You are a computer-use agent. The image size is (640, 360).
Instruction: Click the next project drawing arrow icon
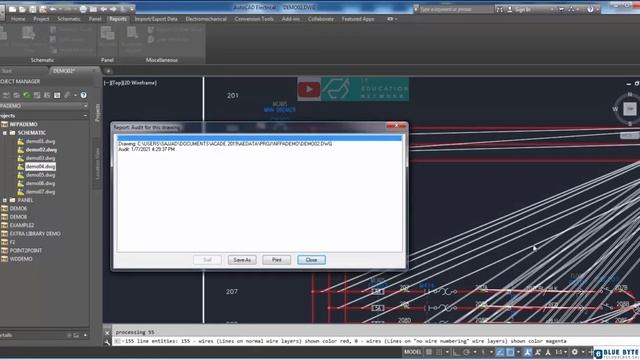coord(113,9)
